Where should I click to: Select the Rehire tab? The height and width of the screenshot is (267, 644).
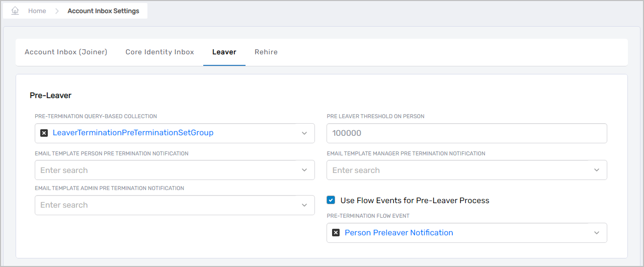[x=266, y=52]
